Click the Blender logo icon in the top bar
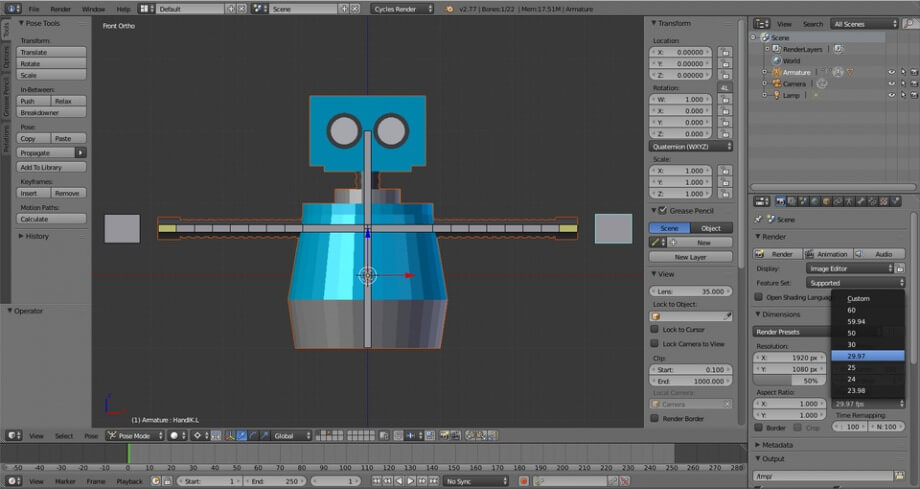The width and height of the screenshot is (920, 489). [451, 9]
